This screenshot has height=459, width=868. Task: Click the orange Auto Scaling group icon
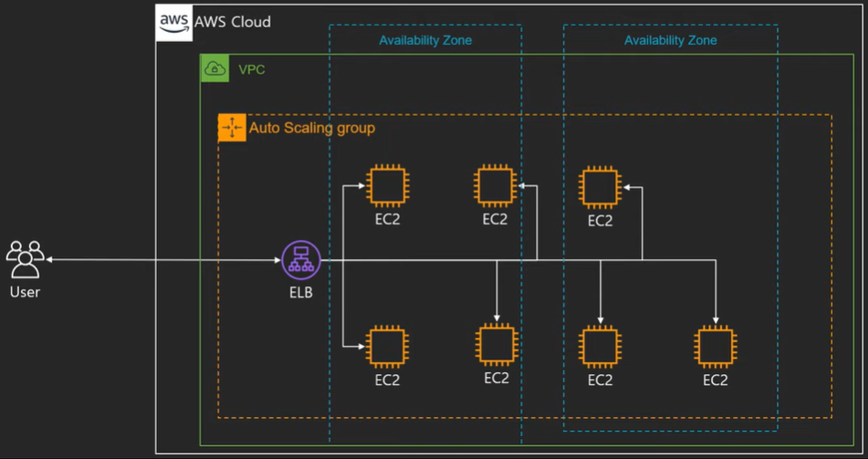[x=232, y=128]
